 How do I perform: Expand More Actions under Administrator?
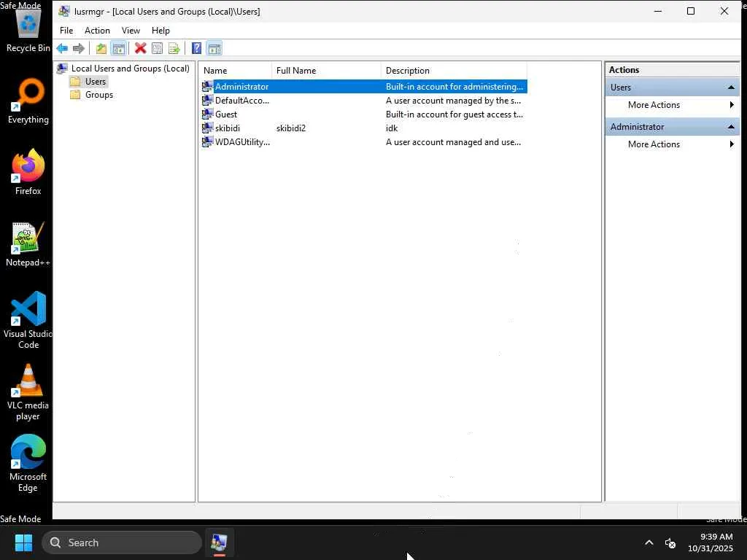(x=672, y=144)
